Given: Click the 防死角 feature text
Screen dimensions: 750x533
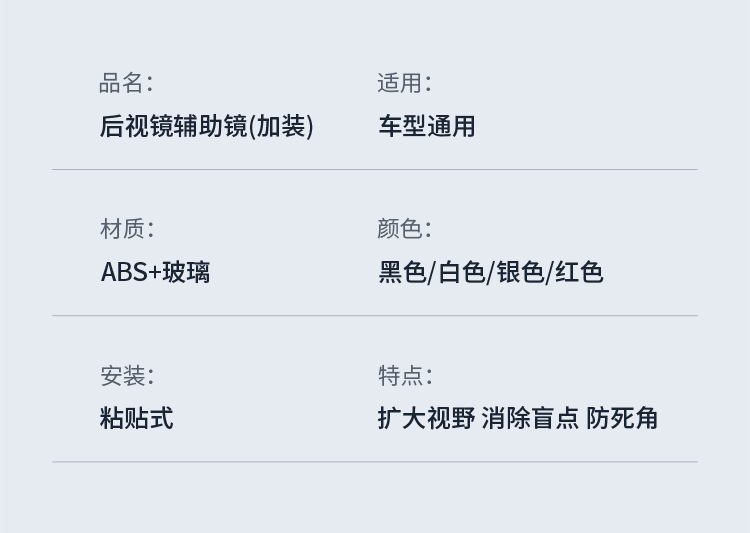Looking at the screenshot, I should [x=622, y=418].
